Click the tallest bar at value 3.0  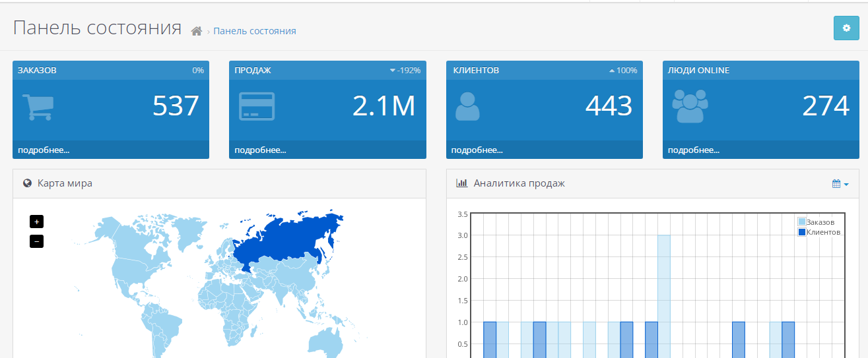(663, 297)
